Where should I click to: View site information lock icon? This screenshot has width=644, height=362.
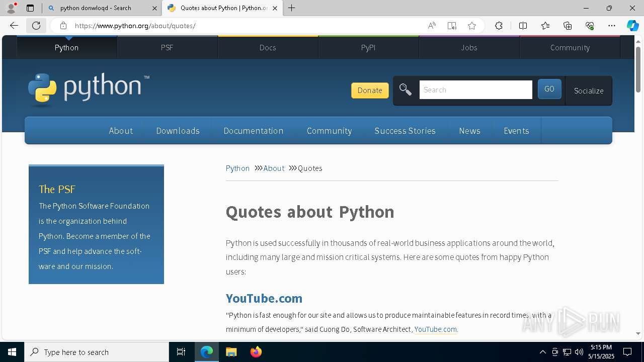[63, 26]
